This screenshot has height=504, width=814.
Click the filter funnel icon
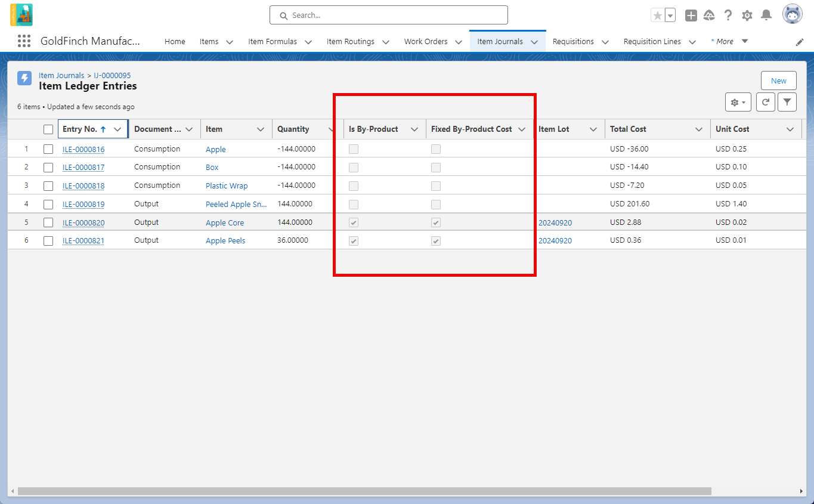(787, 102)
